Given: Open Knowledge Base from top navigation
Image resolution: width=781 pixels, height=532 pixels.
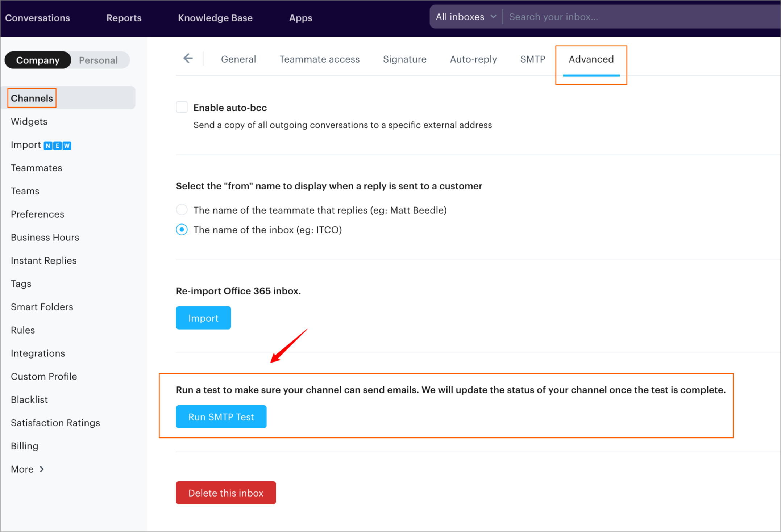Looking at the screenshot, I should pyautogui.click(x=215, y=18).
